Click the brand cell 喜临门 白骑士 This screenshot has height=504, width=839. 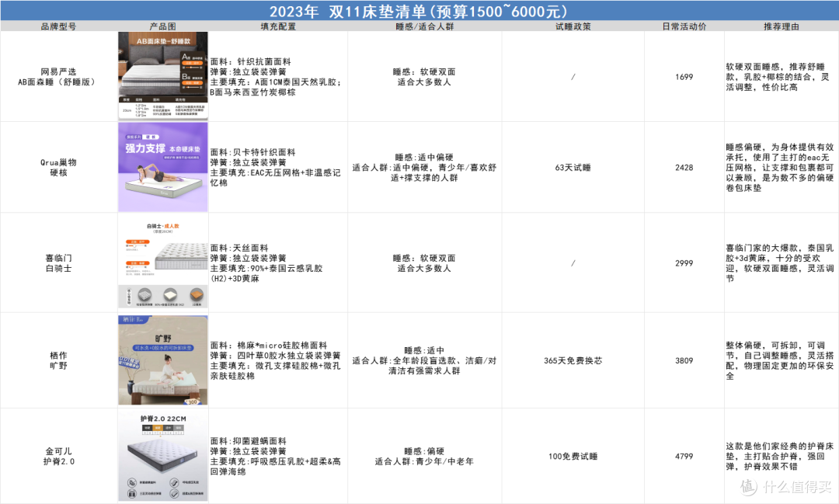[x=58, y=262]
